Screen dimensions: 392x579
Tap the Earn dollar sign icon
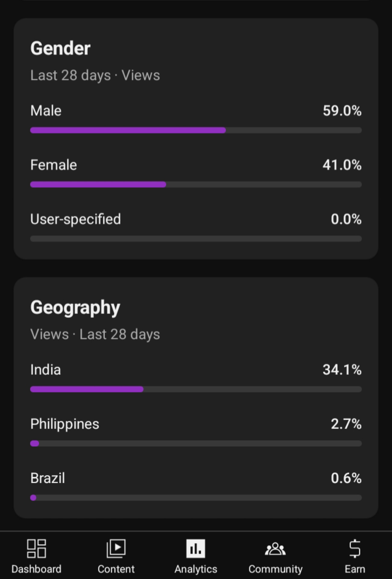[355, 549]
